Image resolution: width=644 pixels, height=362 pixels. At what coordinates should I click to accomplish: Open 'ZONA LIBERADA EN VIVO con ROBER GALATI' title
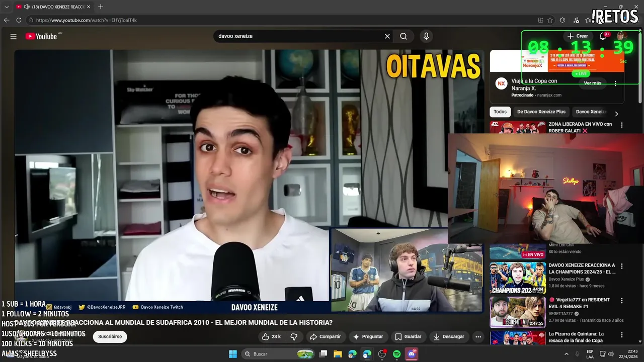tap(580, 127)
